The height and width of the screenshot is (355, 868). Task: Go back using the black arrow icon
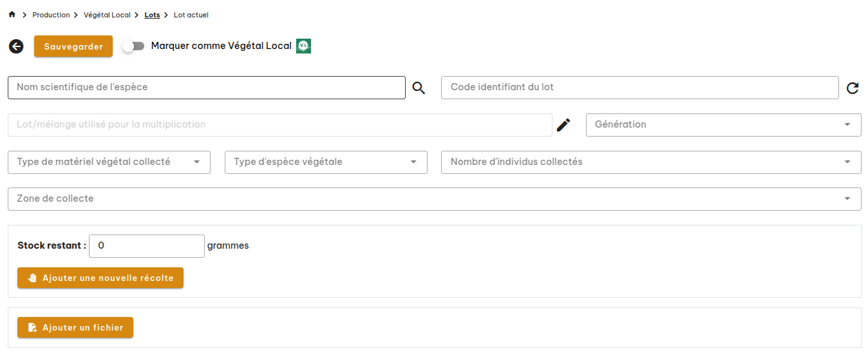[x=16, y=46]
